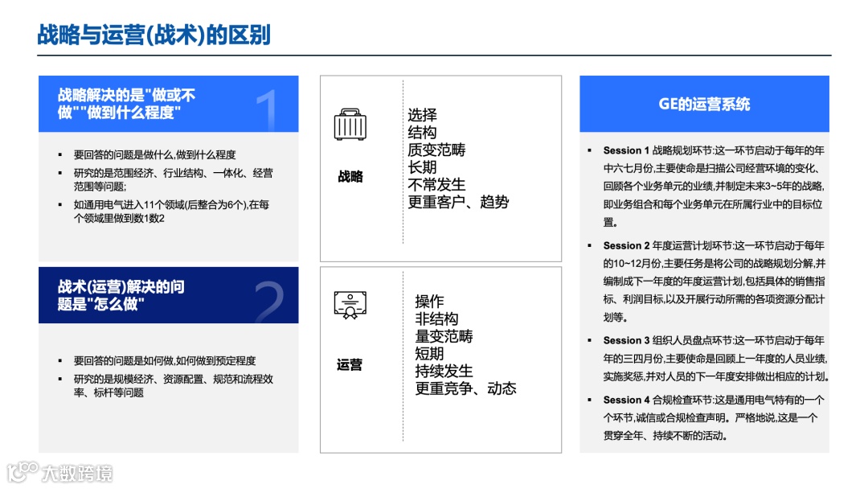Click 持续发生 in the operations list

(444, 371)
